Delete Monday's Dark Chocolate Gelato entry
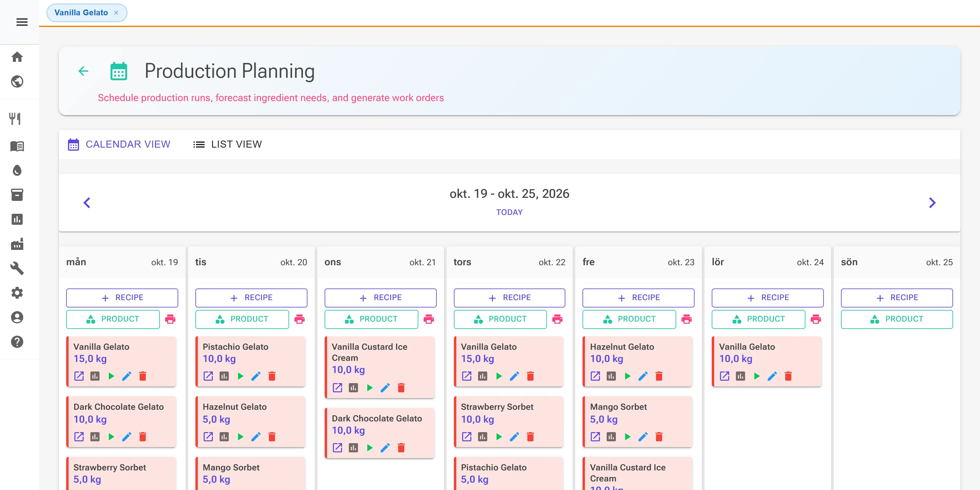980x490 pixels. (143, 437)
